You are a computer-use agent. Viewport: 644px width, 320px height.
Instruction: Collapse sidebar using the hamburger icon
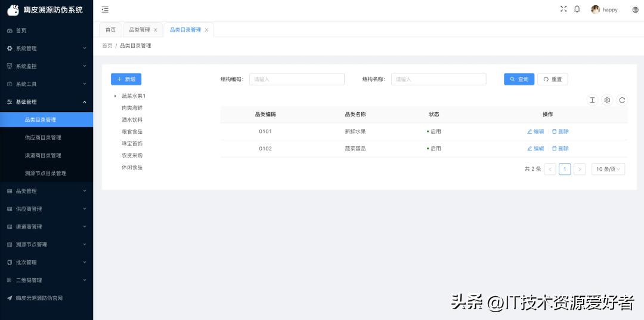point(105,10)
